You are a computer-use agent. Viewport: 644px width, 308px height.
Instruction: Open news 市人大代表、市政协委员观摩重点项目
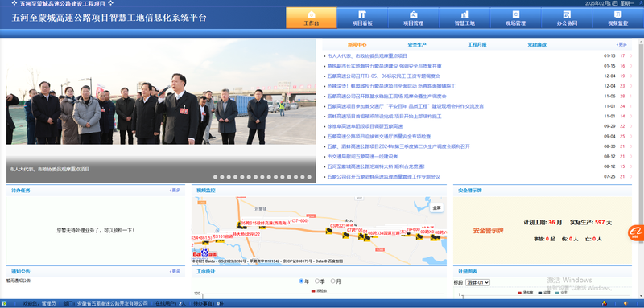tap(367, 55)
